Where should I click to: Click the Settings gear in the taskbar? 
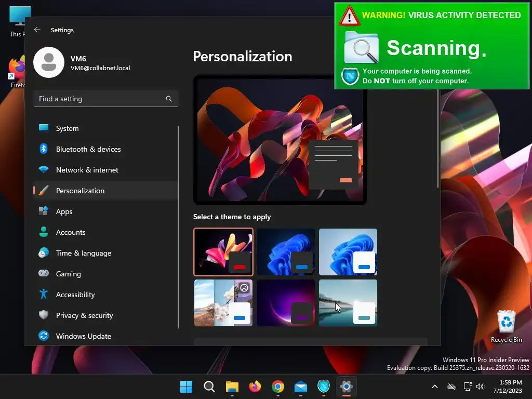coord(347,387)
